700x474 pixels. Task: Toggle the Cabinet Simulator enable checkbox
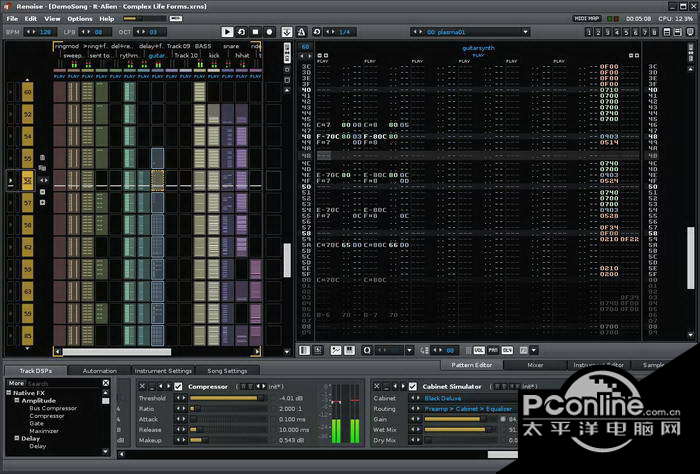(413, 386)
